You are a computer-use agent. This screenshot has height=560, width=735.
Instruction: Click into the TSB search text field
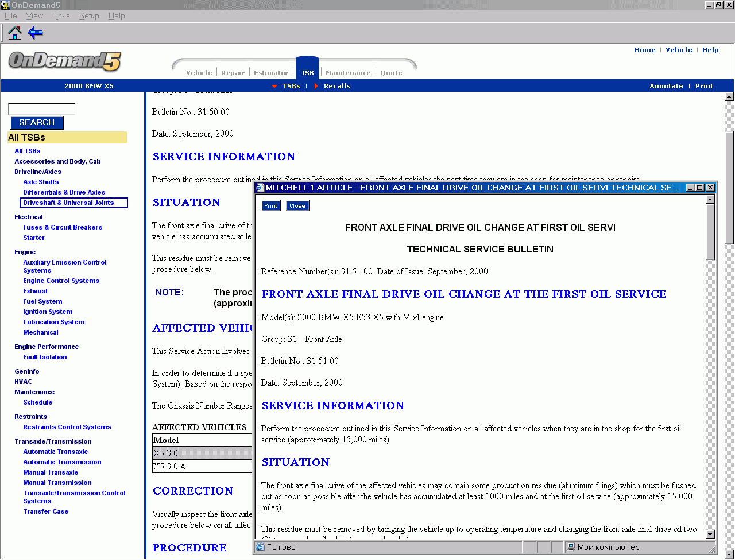(41, 109)
